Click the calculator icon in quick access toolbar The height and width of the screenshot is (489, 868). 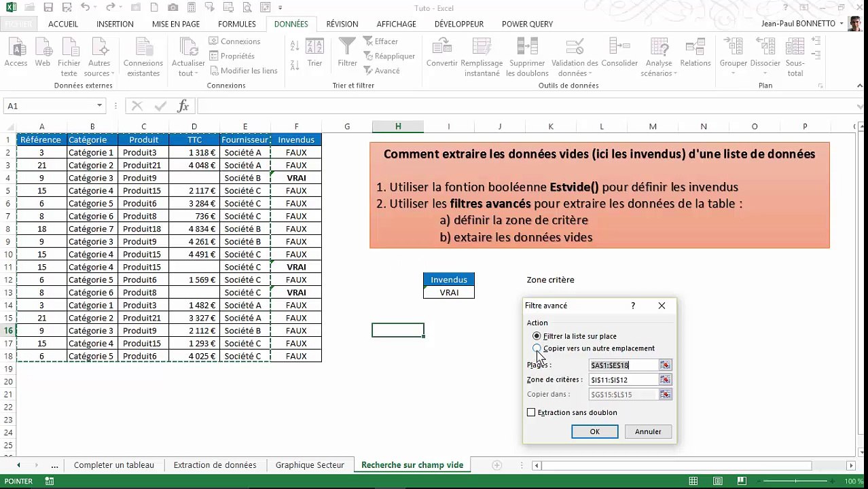[x=192, y=7]
